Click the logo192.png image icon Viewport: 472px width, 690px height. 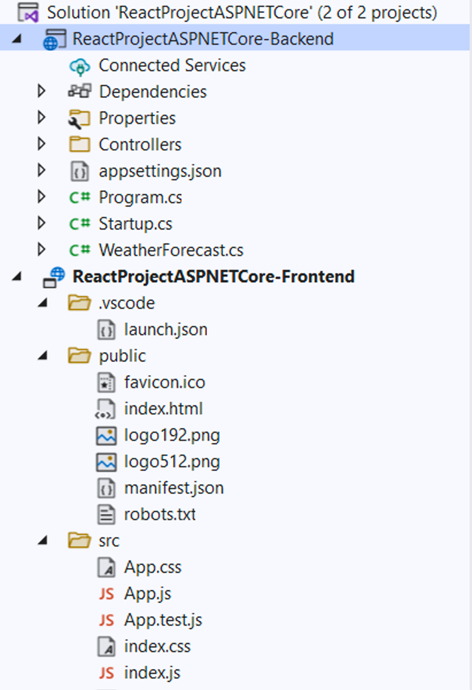pos(106,436)
